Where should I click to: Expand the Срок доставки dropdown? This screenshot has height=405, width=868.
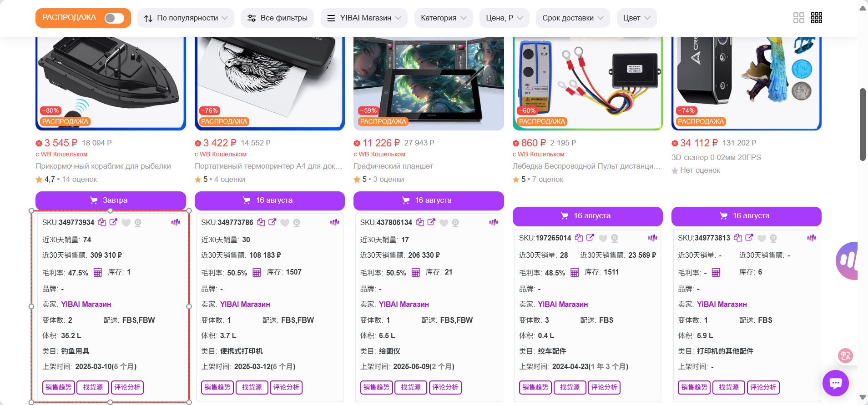tap(573, 18)
